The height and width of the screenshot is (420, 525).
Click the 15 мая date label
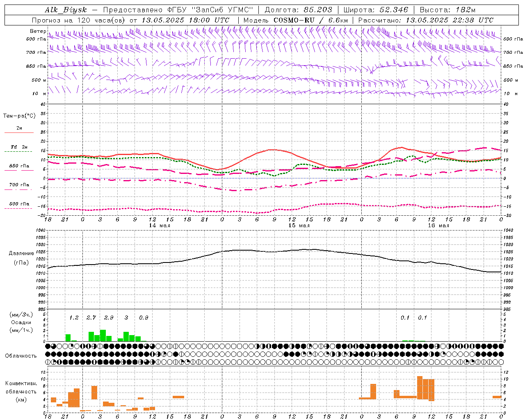(x=299, y=226)
